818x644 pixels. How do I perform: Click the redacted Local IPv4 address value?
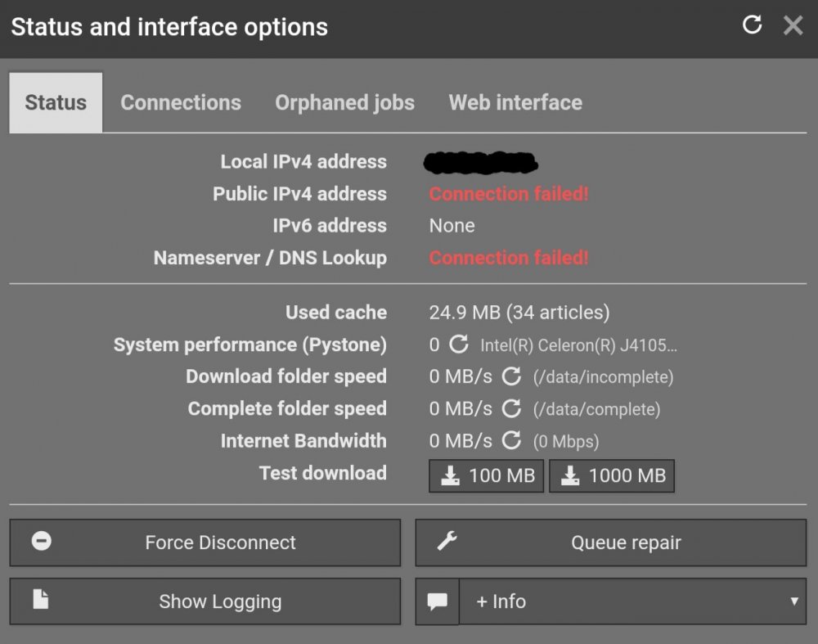tap(480, 162)
